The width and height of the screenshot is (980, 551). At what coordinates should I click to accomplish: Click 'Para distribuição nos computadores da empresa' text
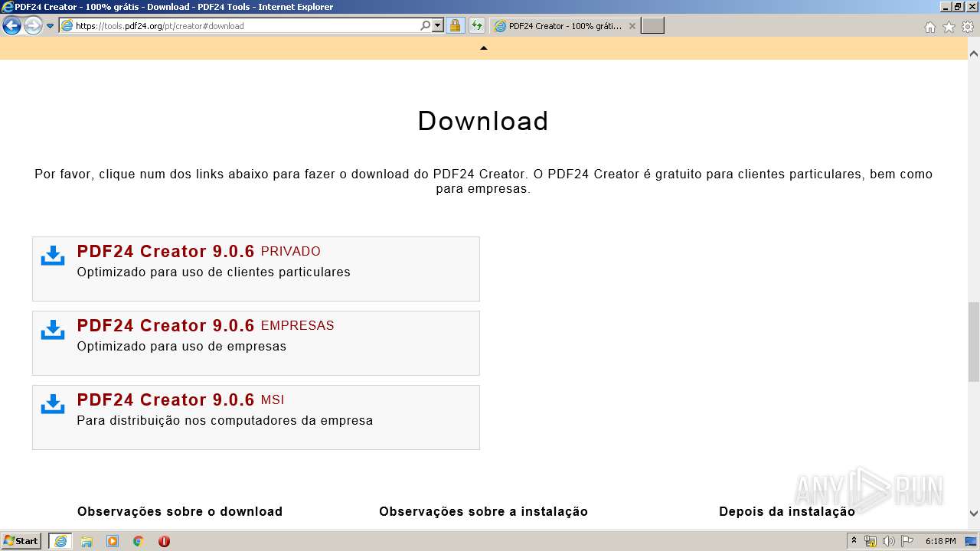[225, 420]
